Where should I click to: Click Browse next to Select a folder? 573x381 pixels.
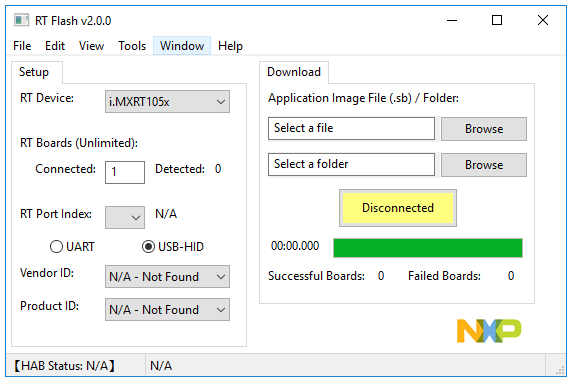[484, 165]
